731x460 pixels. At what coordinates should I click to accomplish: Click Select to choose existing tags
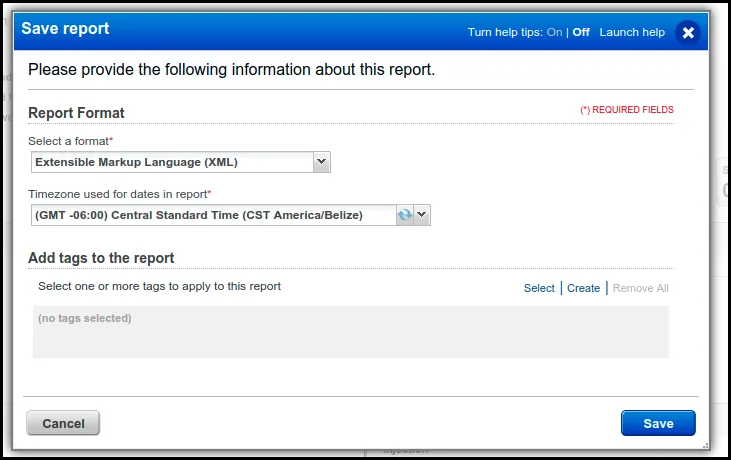539,288
